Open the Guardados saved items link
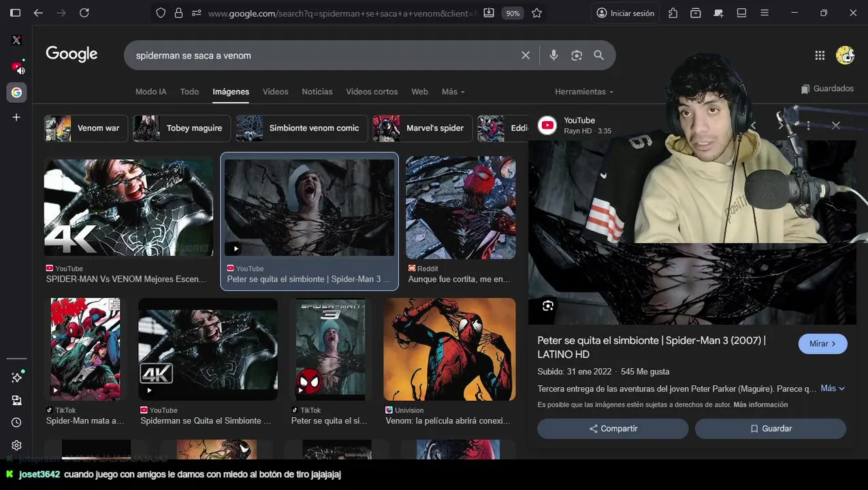The image size is (868, 490). point(827,88)
